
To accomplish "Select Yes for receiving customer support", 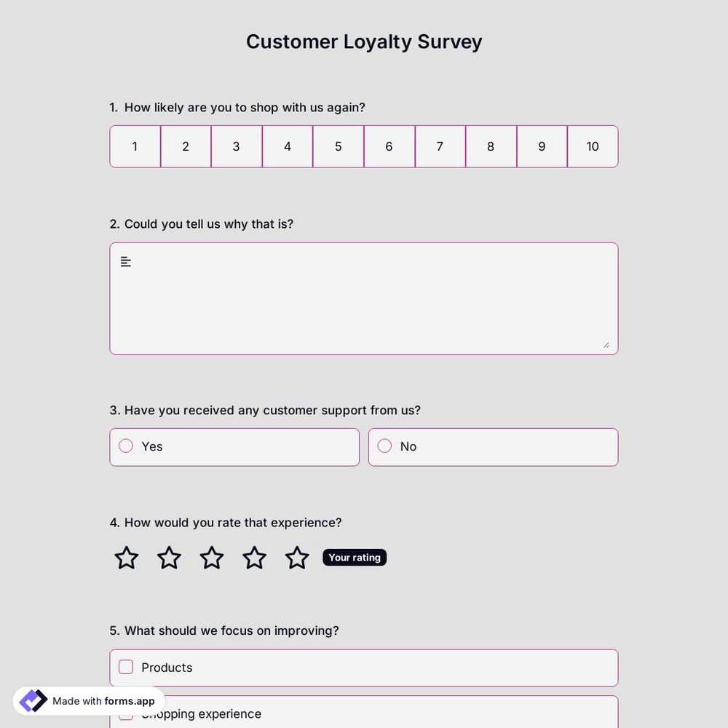I will tap(126, 446).
